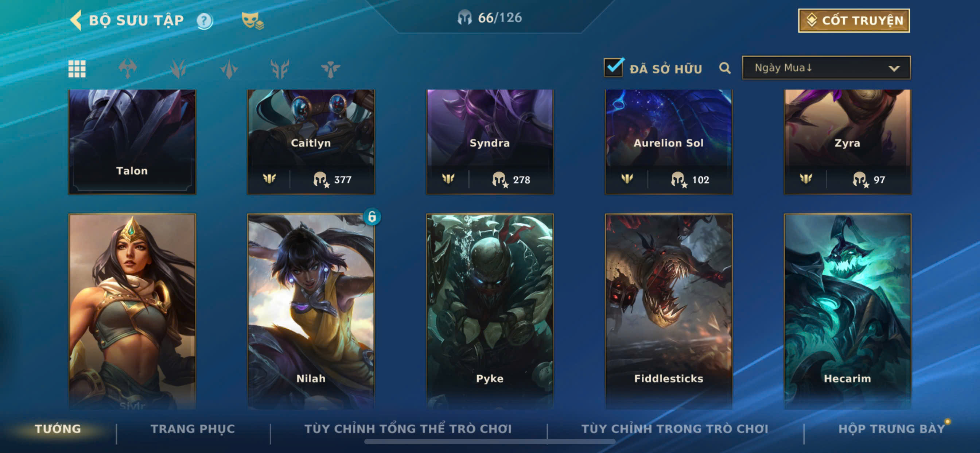Click the Cốt Truyện button
This screenshot has width=980, height=453.
click(854, 20)
